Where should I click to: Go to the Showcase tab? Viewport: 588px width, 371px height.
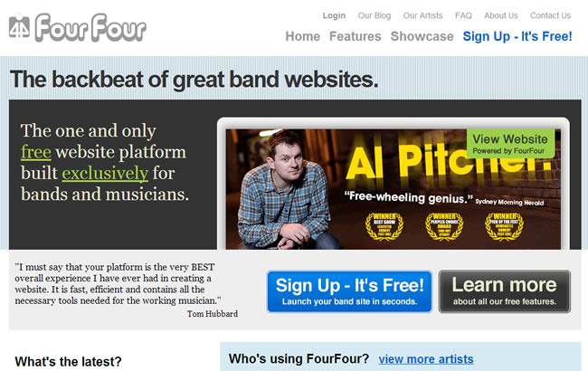[422, 36]
